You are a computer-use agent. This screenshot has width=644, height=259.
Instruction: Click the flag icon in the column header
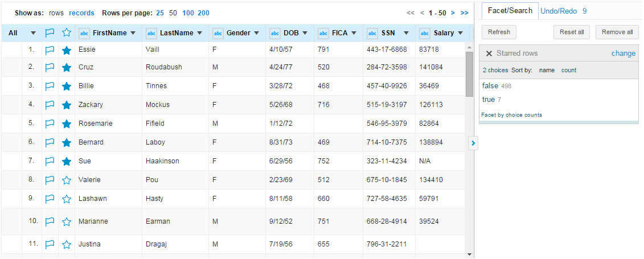50,33
